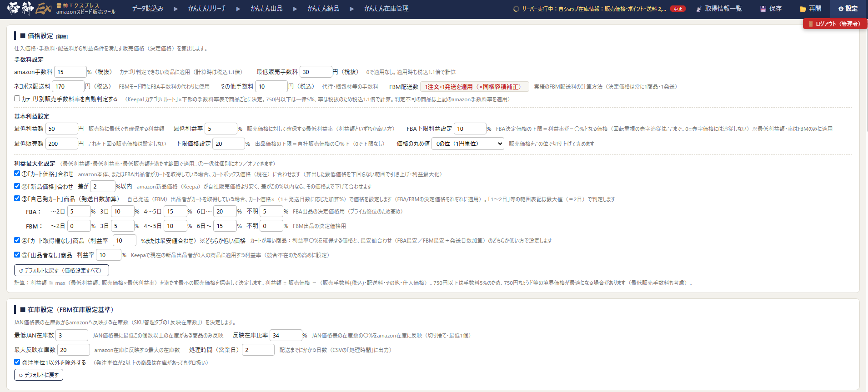The height and width of the screenshot is (392, 868).
Task: Click the その他手数料 input field
Action: click(x=271, y=86)
